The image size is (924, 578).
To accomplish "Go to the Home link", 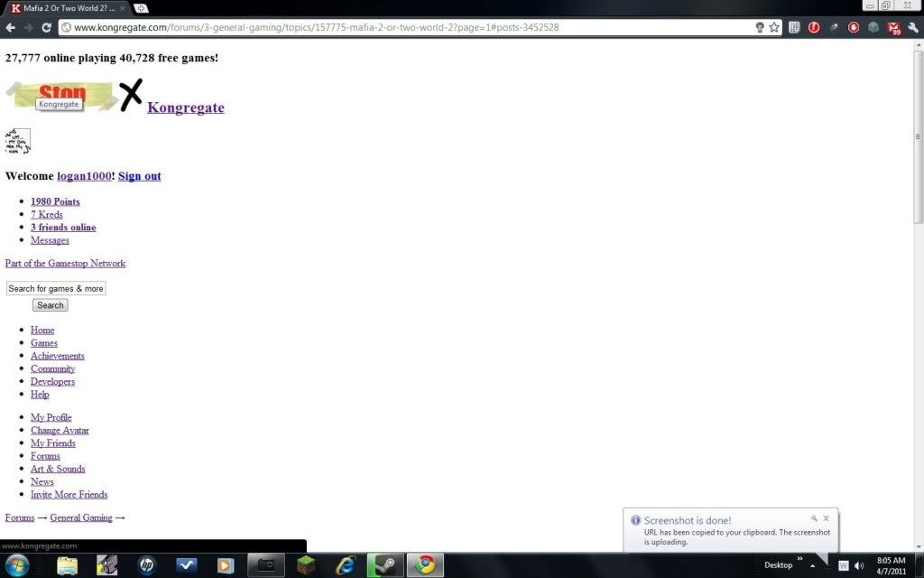I will click(42, 330).
